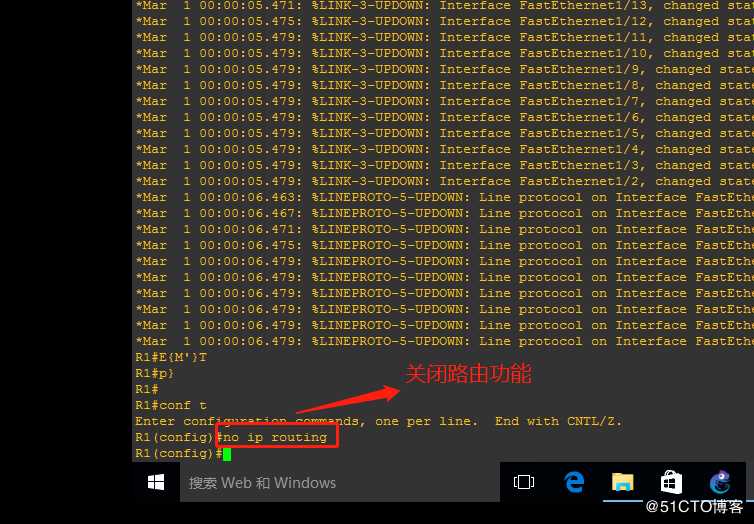Launch Microsoft Edge from the taskbar
The image size is (754, 524).
pyautogui.click(x=574, y=482)
